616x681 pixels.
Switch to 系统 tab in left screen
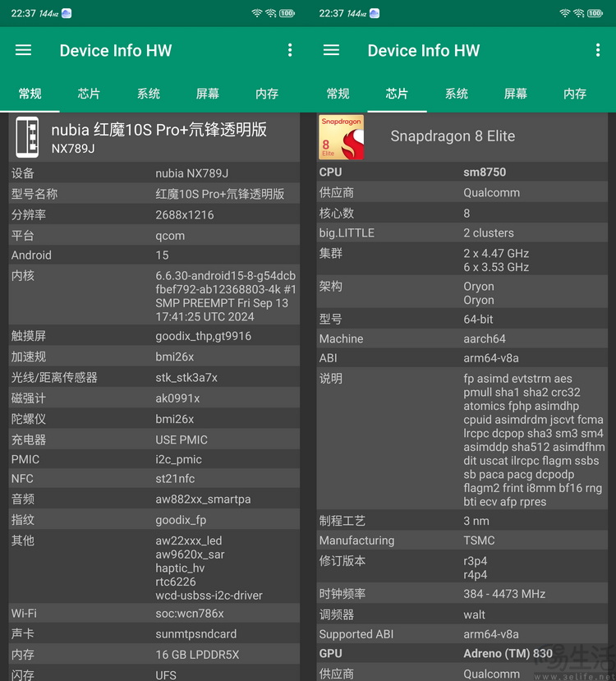click(149, 94)
